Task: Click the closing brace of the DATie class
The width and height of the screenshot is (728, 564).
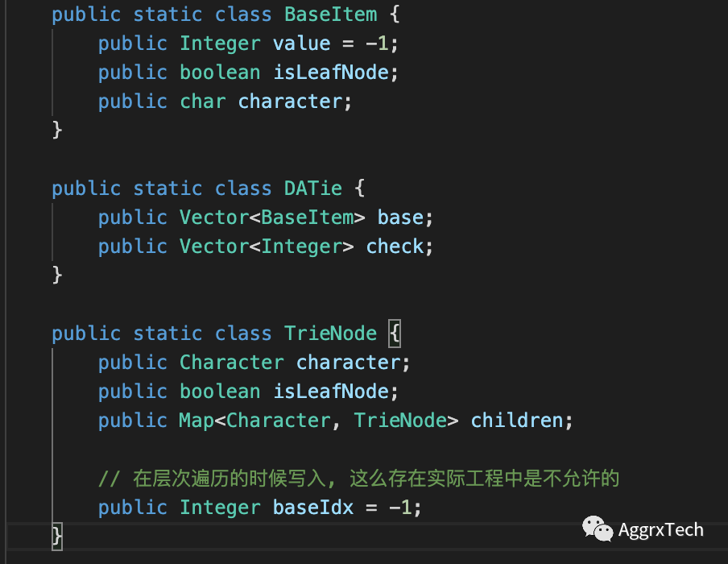Action: [57, 274]
